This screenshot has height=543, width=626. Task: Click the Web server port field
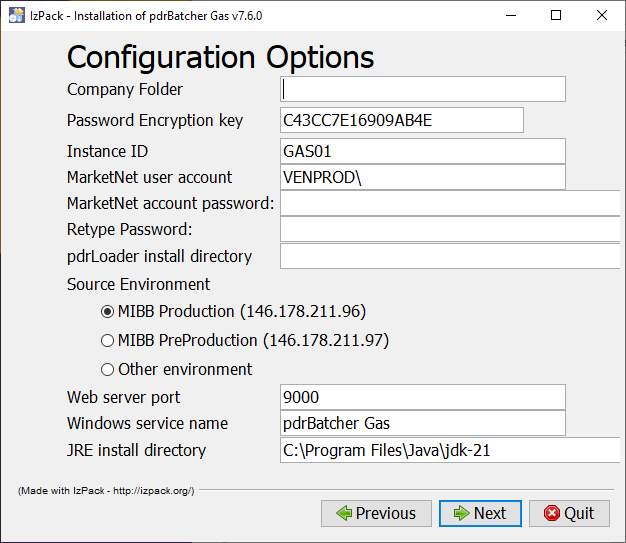[x=423, y=397]
